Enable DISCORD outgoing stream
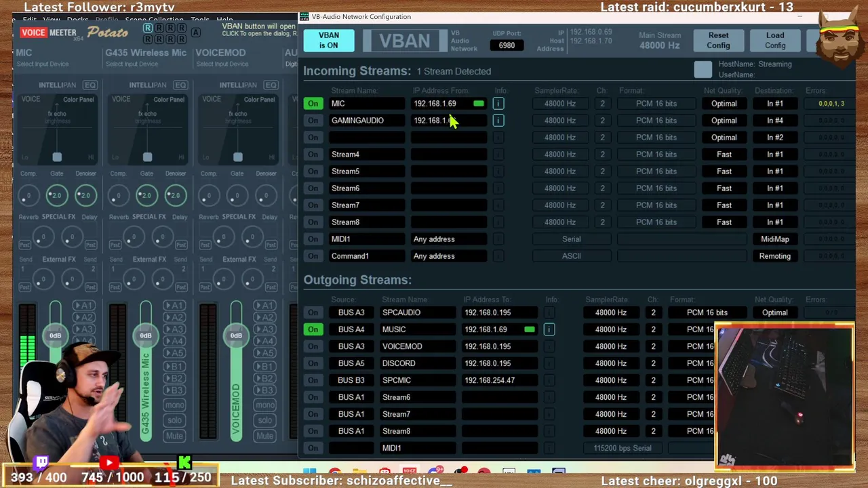This screenshot has height=488, width=868. coord(313,363)
